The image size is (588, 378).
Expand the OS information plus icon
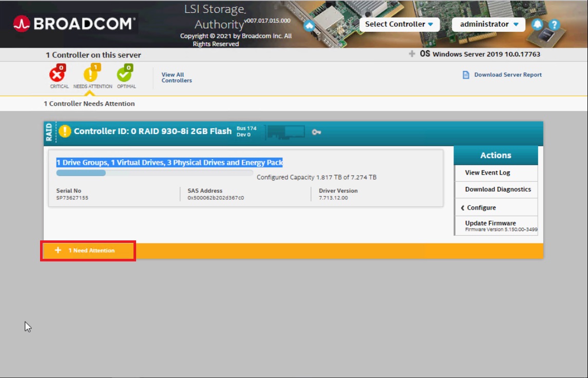[x=412, y=54]
